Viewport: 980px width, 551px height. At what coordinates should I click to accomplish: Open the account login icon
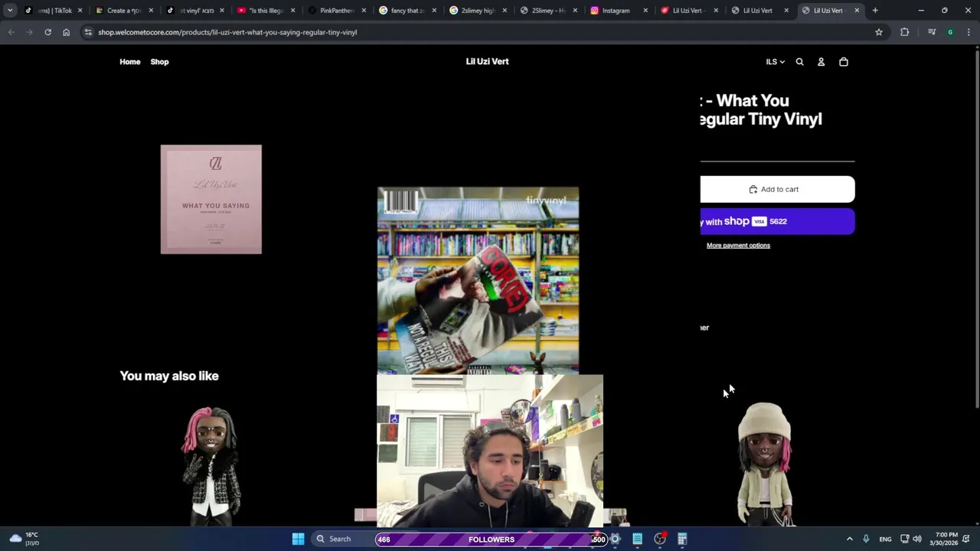click(x=821, y=62)
